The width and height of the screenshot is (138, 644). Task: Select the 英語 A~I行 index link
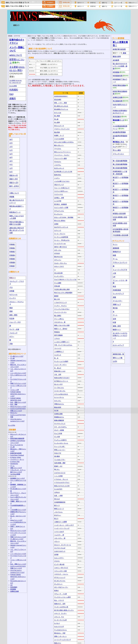click(14, 175)
